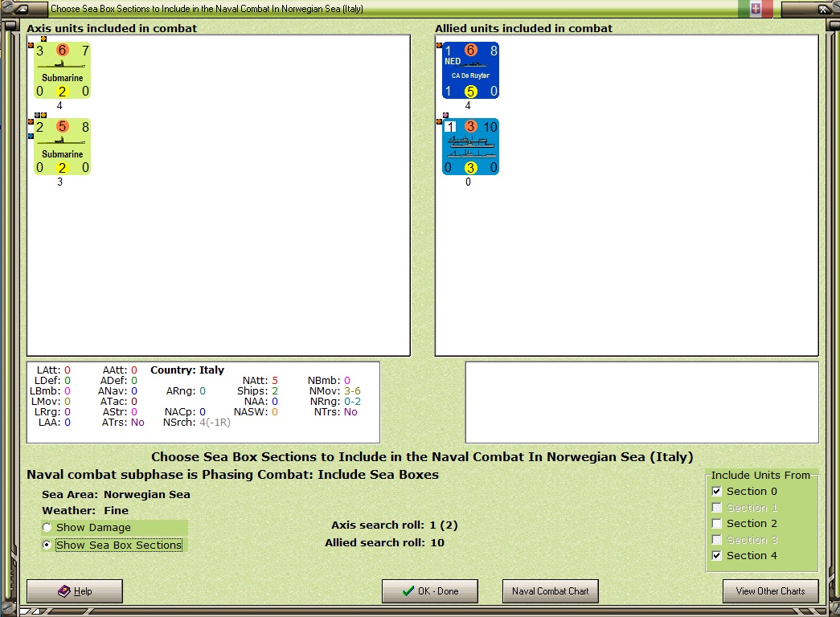Open the Naval Combat Chart
The image size is (840, 617).
pyautogui.click(x=550, y=591)
